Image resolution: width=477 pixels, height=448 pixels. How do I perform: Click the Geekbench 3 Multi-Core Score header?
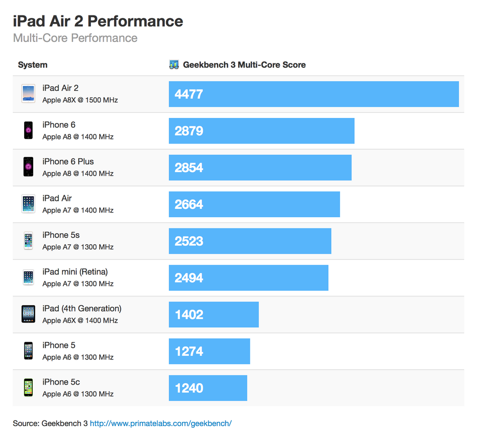(244, 65)
